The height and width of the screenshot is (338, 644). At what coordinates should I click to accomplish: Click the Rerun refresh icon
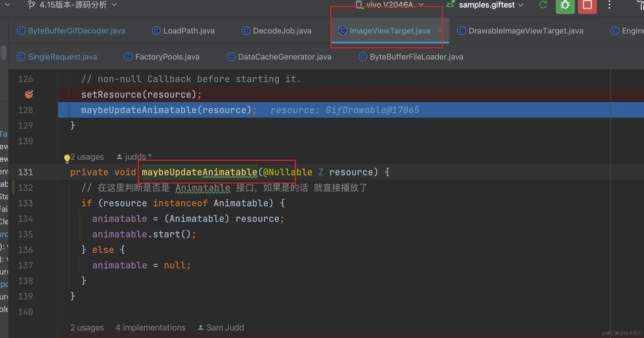tap(543, 5)
